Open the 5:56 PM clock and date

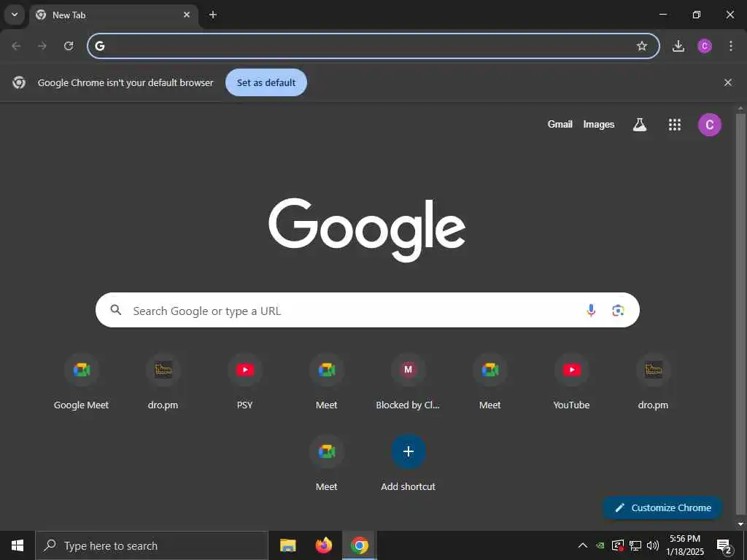click(x=684, y=545)
